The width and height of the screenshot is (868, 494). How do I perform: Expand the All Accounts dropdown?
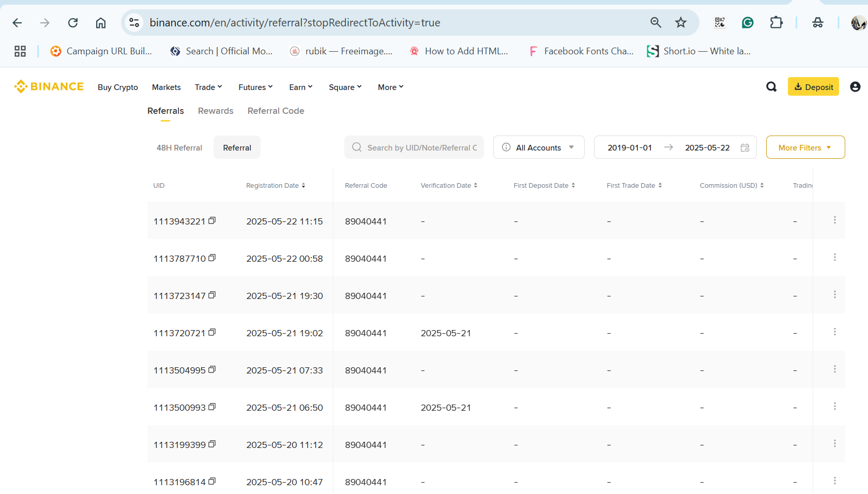(x=539, y=147)
